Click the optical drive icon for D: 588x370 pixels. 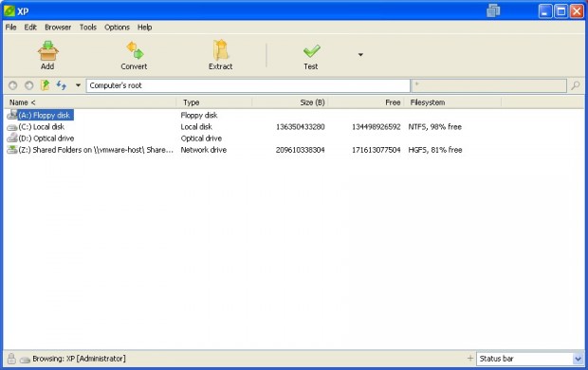click(x=12, y=139)
